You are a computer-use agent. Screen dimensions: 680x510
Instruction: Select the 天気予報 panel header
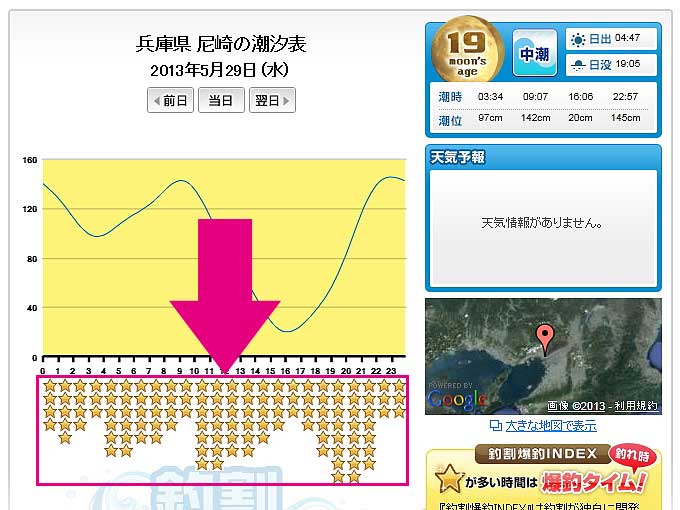(x=458, y=157)
